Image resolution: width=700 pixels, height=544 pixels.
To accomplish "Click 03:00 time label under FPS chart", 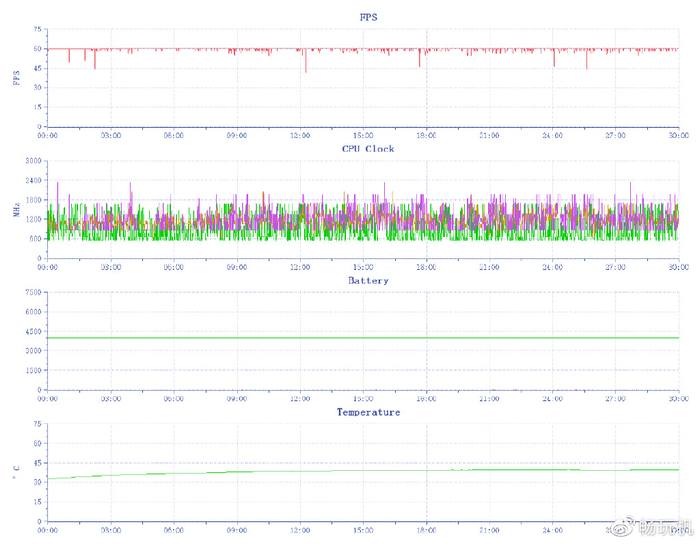I will (111, 135).
